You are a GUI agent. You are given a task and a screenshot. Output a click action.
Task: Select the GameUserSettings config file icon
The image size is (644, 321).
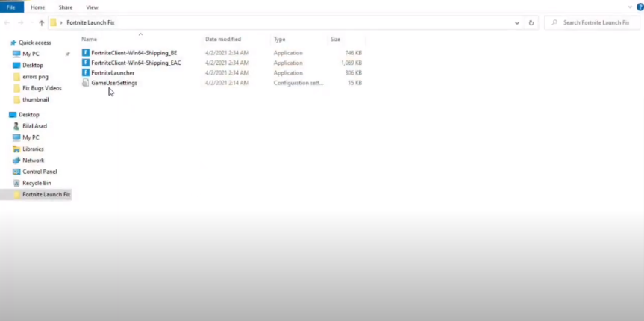pos(85,83)
